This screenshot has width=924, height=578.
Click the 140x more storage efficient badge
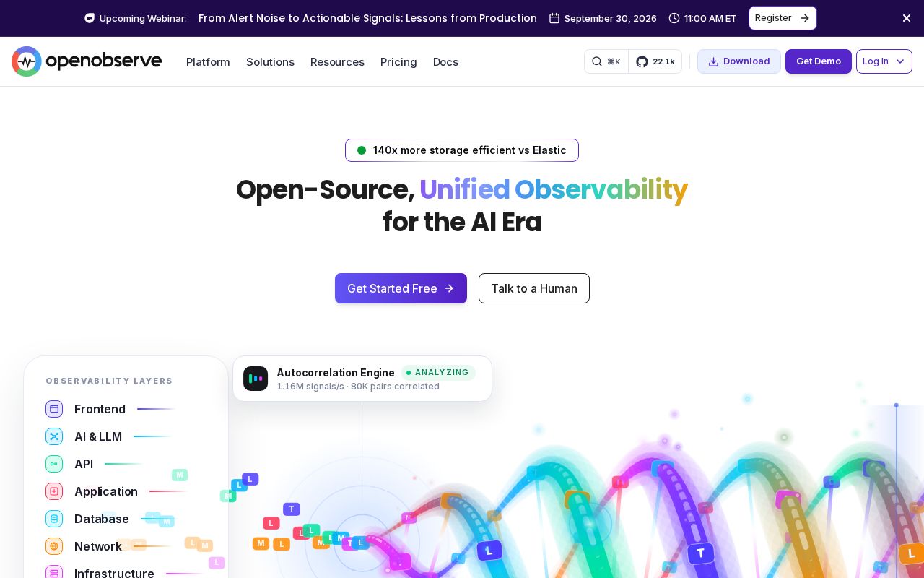pos(462,150)
